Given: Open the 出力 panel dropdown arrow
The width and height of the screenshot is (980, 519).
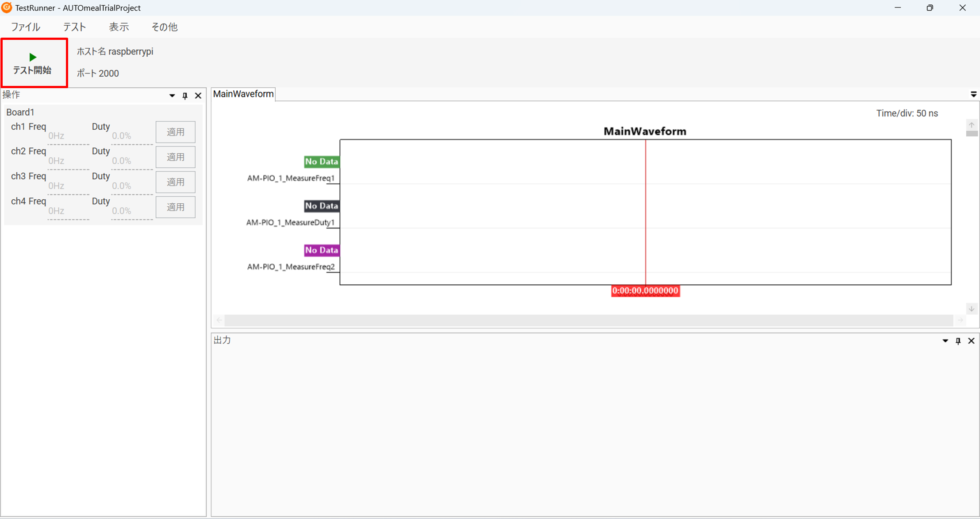Looking at the screenshot, I should (945, 341).
